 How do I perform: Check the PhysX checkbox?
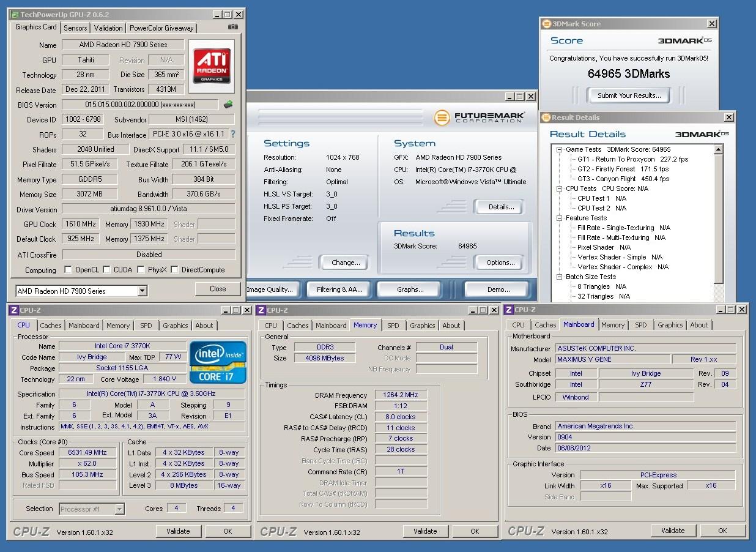tap(141, 270)
